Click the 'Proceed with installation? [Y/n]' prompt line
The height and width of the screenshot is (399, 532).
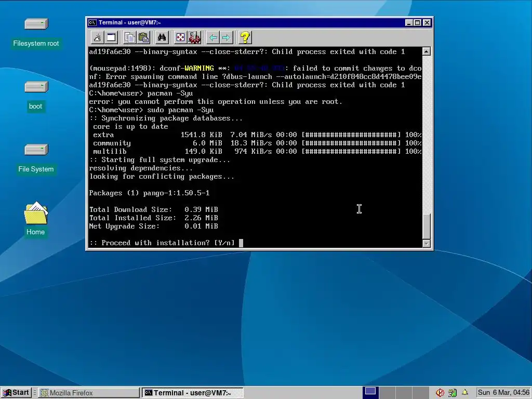[162, 243]
